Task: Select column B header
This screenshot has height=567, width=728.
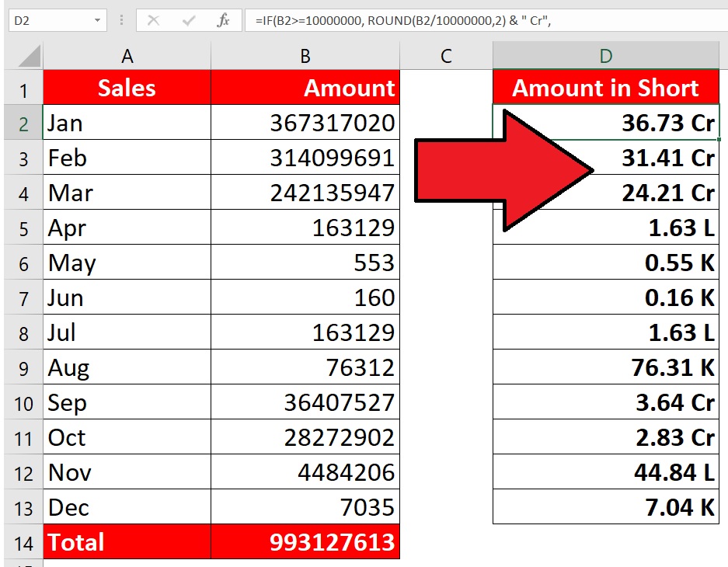Action: coord(305,56)
